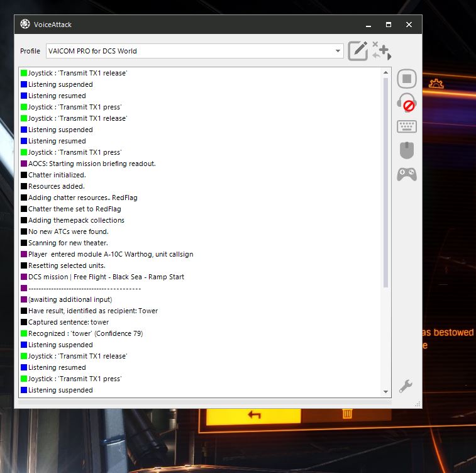The image size is (476, 473).
Task: Click the Edit Profile pencil icon
Action: tap(358, 51)
